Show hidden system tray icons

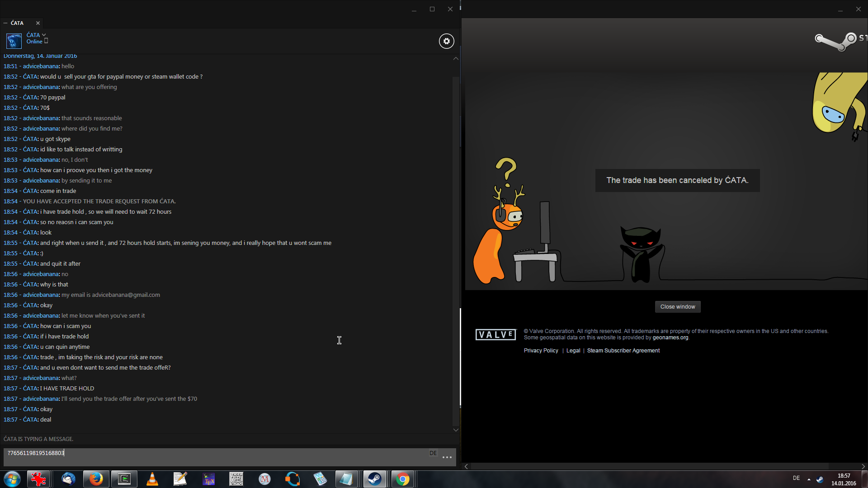(x=809, y=479)
